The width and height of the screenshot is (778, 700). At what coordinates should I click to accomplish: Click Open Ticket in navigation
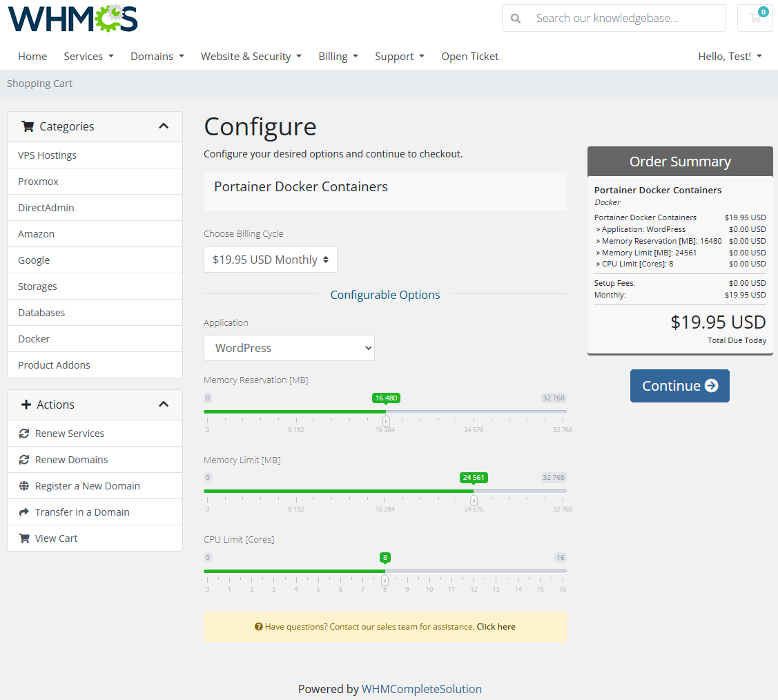coord(470,57)
